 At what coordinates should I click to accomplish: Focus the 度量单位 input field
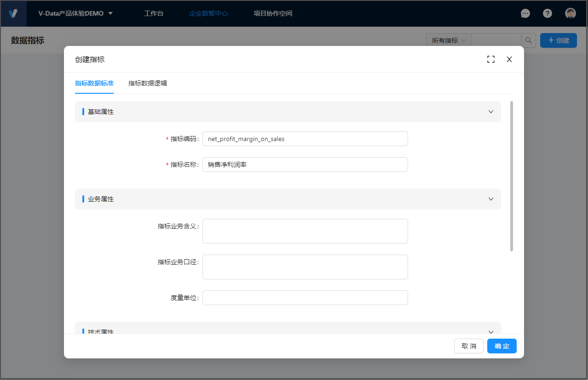(x=305, y=298)
